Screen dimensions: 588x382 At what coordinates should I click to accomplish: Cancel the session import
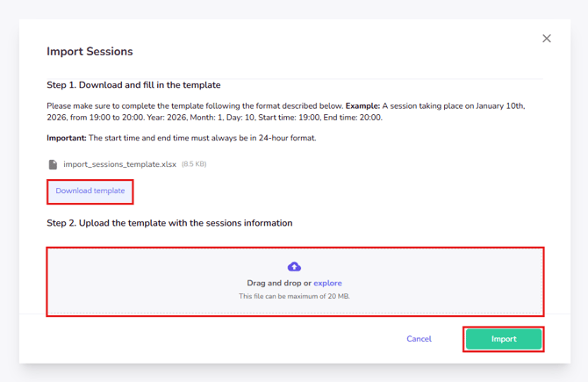(x=419, y=339)
